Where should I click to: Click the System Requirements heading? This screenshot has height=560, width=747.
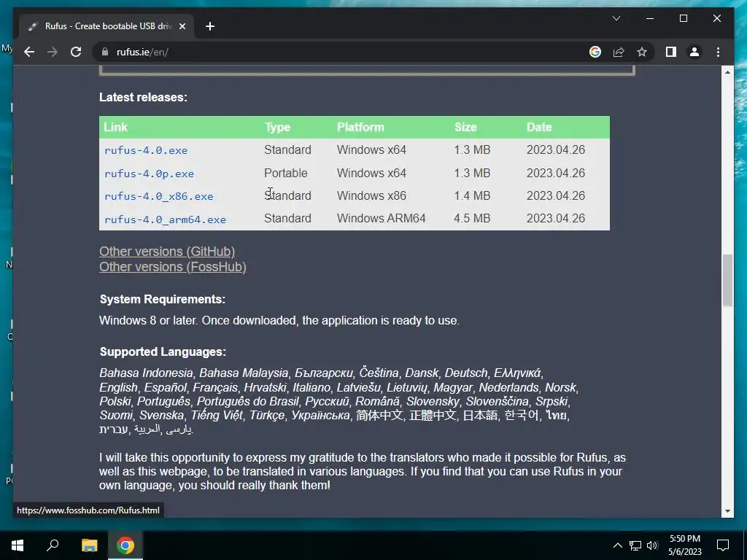(163, 299)
